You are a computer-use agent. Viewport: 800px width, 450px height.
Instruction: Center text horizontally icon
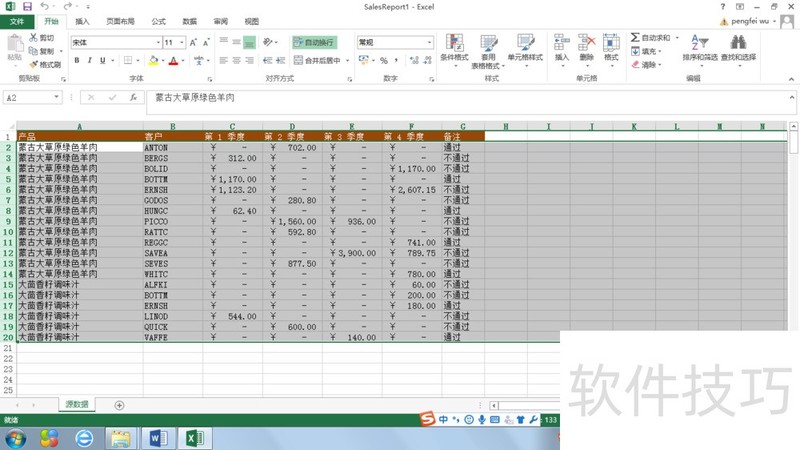coord(236,60)
